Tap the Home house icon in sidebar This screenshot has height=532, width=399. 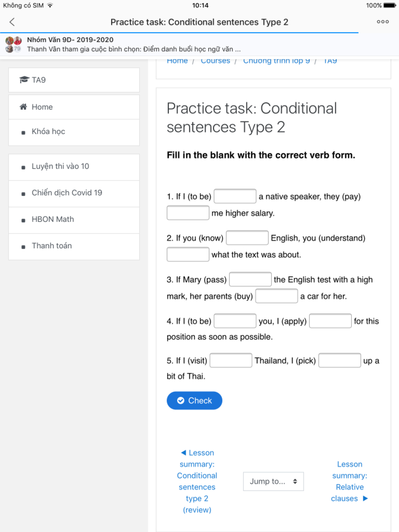tap(23, 107)
